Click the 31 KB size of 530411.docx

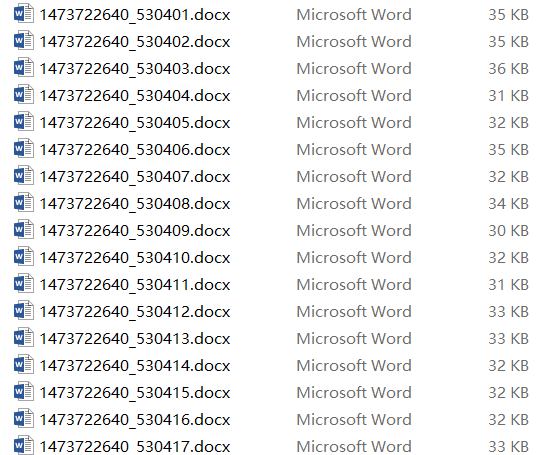(x=508, y=285)
